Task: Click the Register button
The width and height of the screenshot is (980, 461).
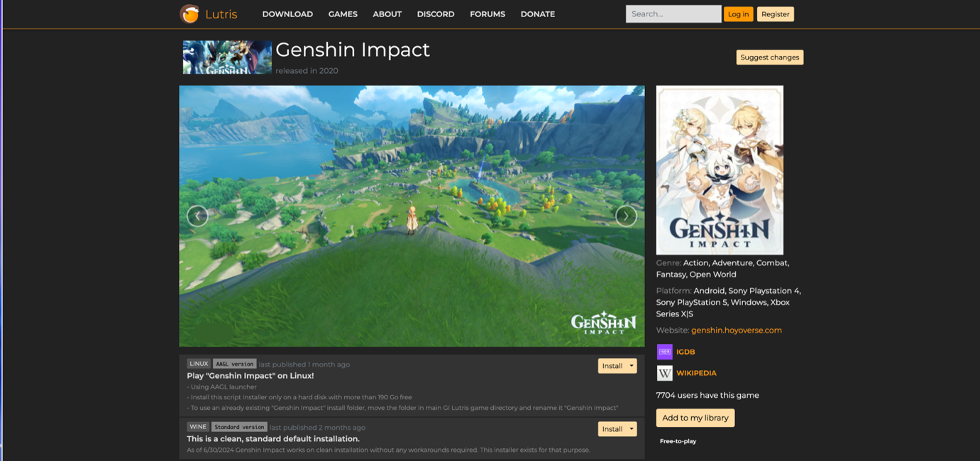Action: pyautogui.click(x=775, y=14)
